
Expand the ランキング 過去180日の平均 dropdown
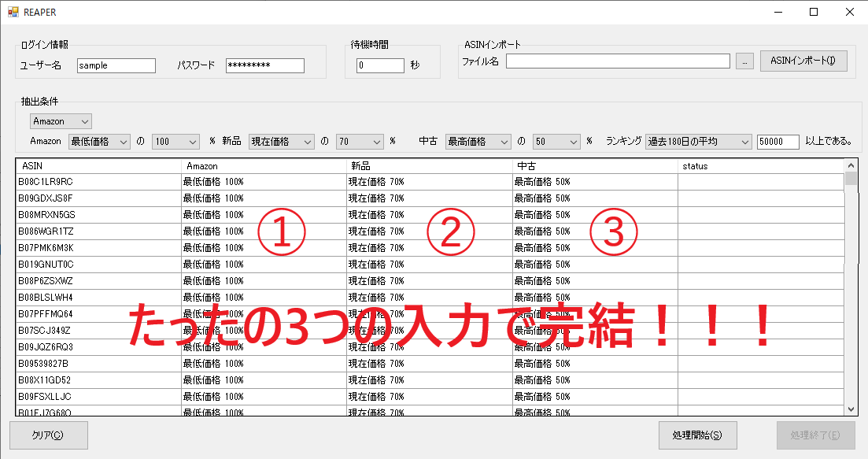click(697, 142)
